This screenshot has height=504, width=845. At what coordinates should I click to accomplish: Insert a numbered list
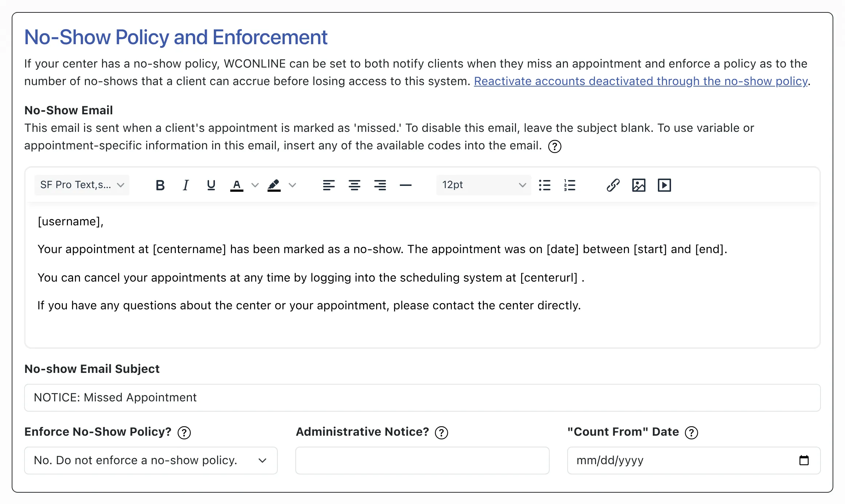(x=570, y=185)
